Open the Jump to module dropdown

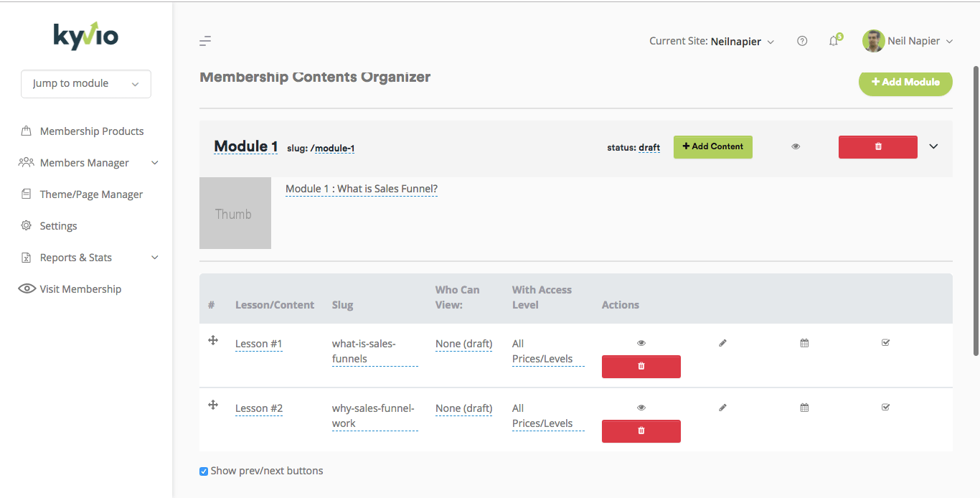pos(86,83)
